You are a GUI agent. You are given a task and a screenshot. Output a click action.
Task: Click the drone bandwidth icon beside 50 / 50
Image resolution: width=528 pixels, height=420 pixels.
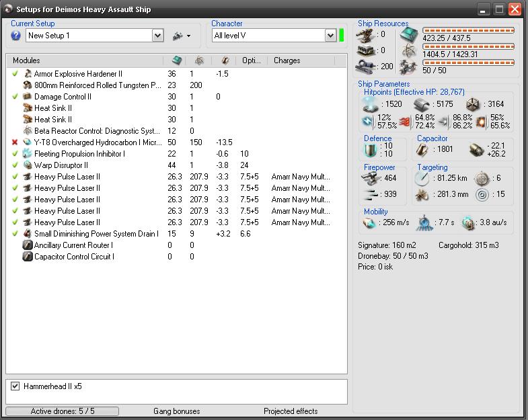coord(409,67)
